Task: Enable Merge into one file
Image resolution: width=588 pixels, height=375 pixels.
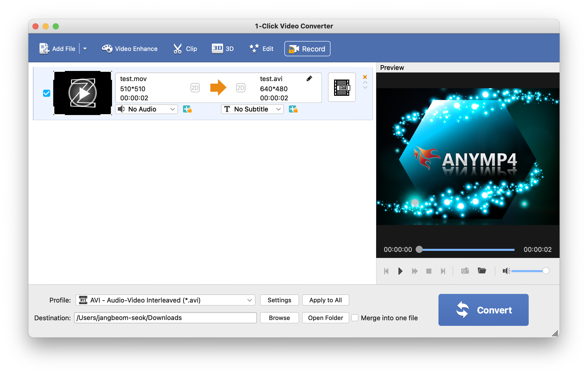Action: 355,318
